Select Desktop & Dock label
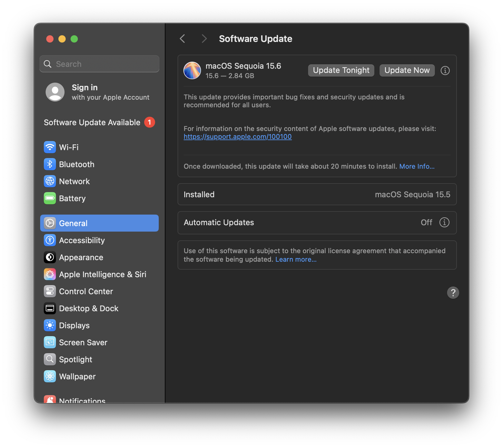The image size is (503, 448). (x=89, y=308)
